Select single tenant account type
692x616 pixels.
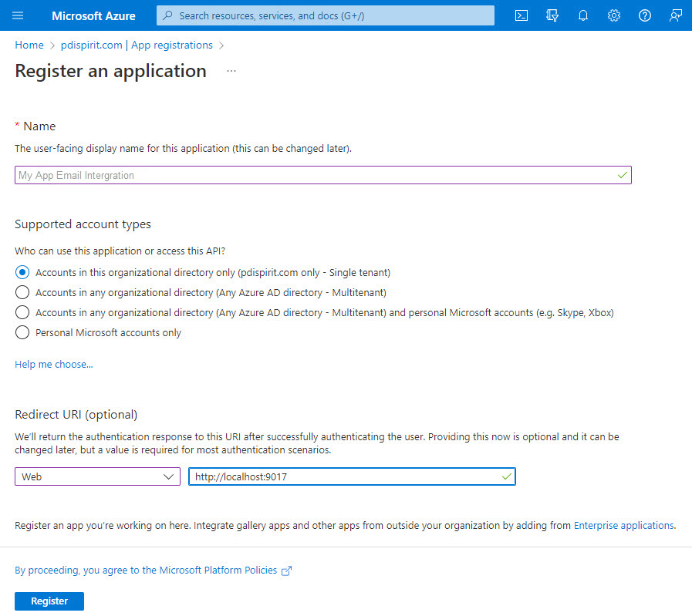(x=22, y=272)
